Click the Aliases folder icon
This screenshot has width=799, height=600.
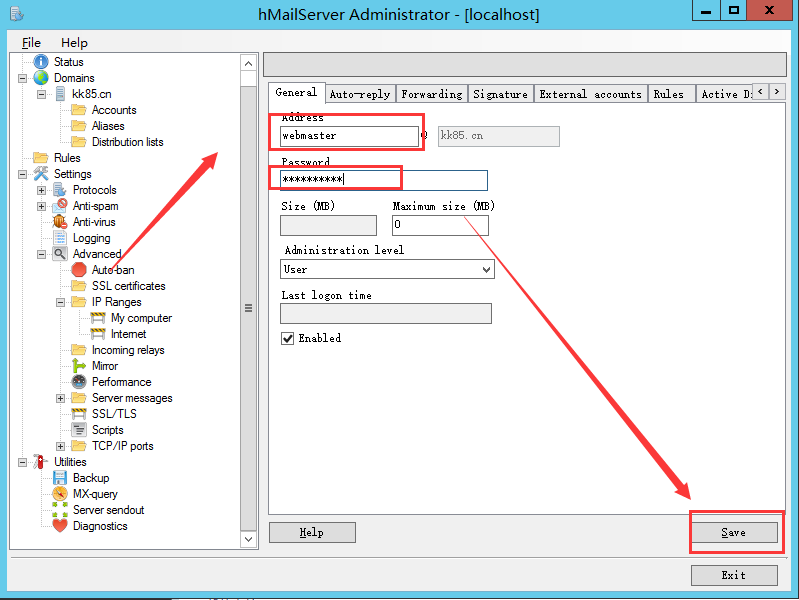tap(78, 125)
